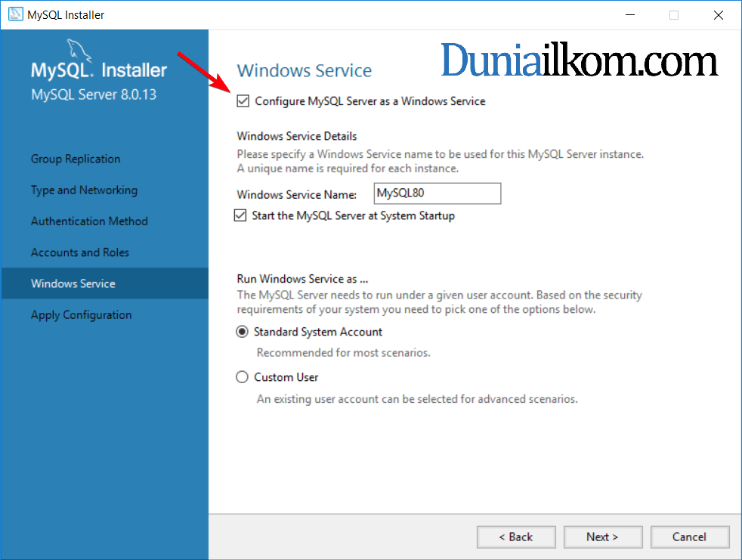Go to Type and Networking step

84,190
